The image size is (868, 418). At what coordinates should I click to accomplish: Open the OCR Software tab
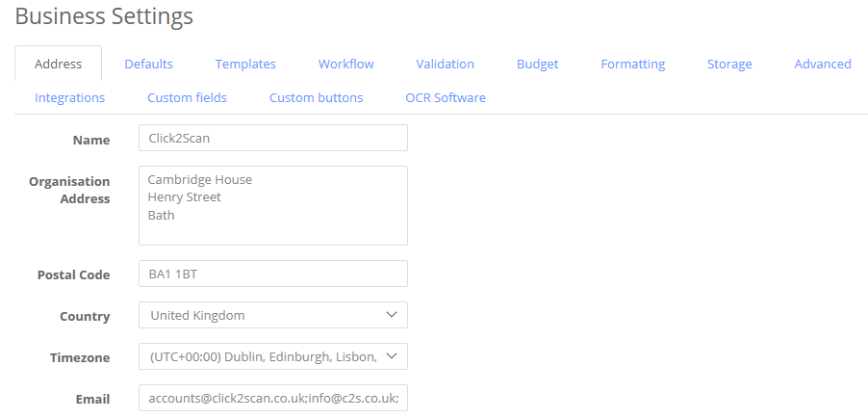(446, 97)
